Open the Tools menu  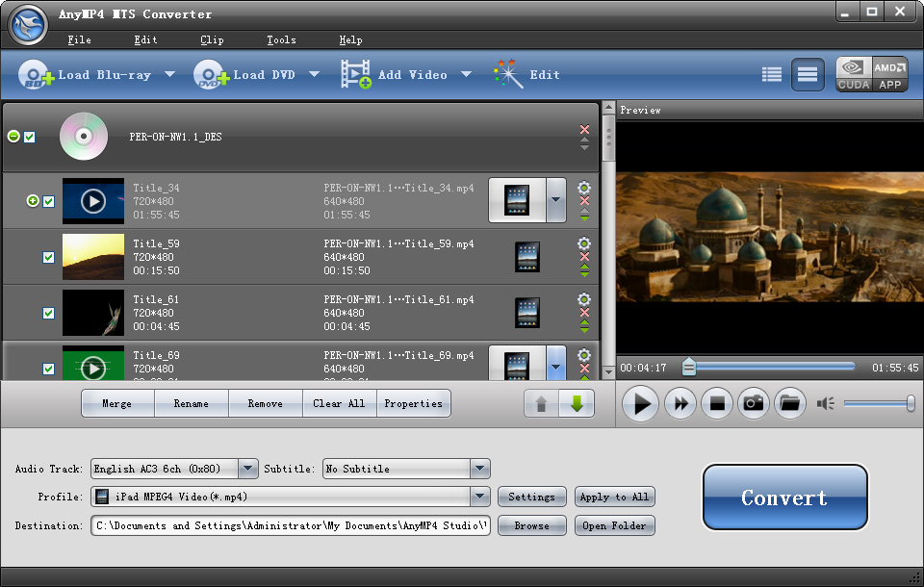(281, 39)
